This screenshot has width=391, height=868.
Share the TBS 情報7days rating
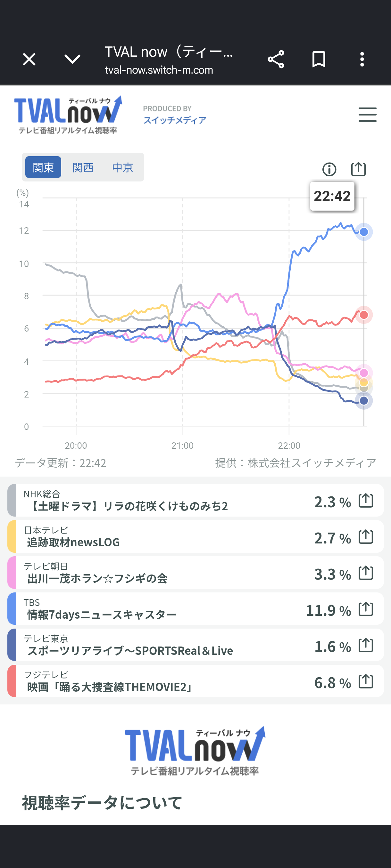[366, 609]
